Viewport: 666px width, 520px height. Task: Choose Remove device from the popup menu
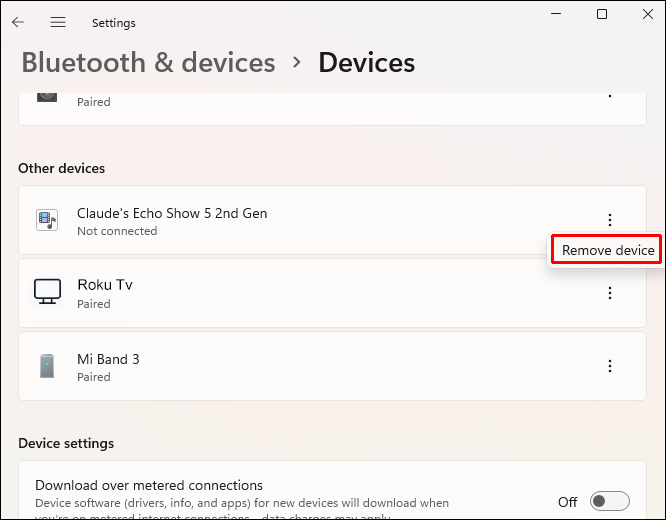click(x=608, y=250)
